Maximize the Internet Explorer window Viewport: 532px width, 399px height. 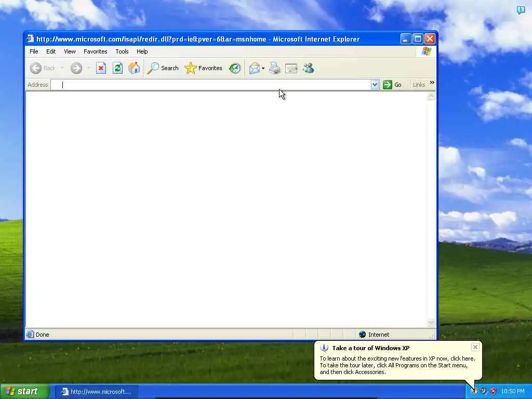[418, 39]
